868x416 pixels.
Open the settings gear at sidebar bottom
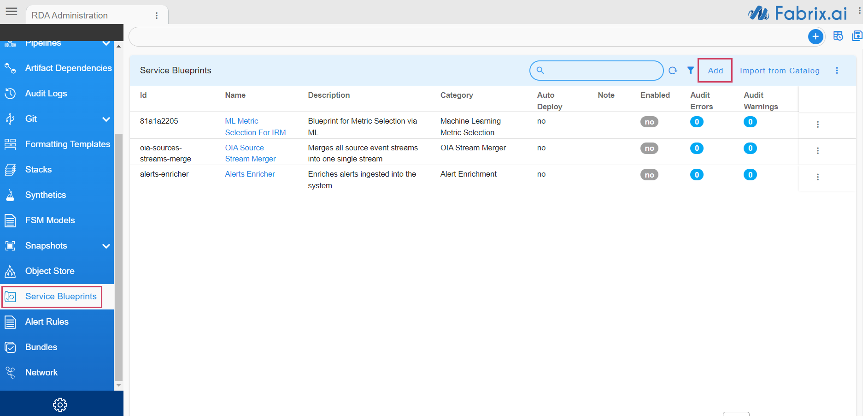(60, 405)
